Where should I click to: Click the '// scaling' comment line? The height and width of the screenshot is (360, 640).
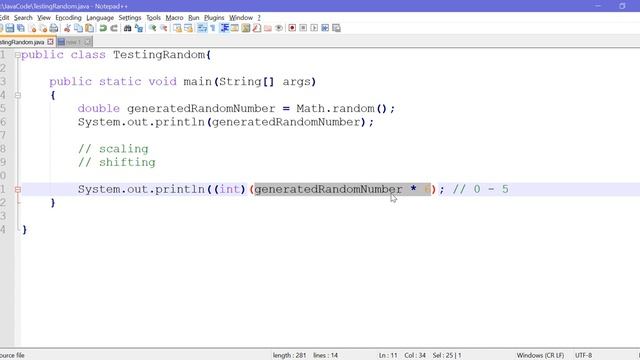point(113,149)
